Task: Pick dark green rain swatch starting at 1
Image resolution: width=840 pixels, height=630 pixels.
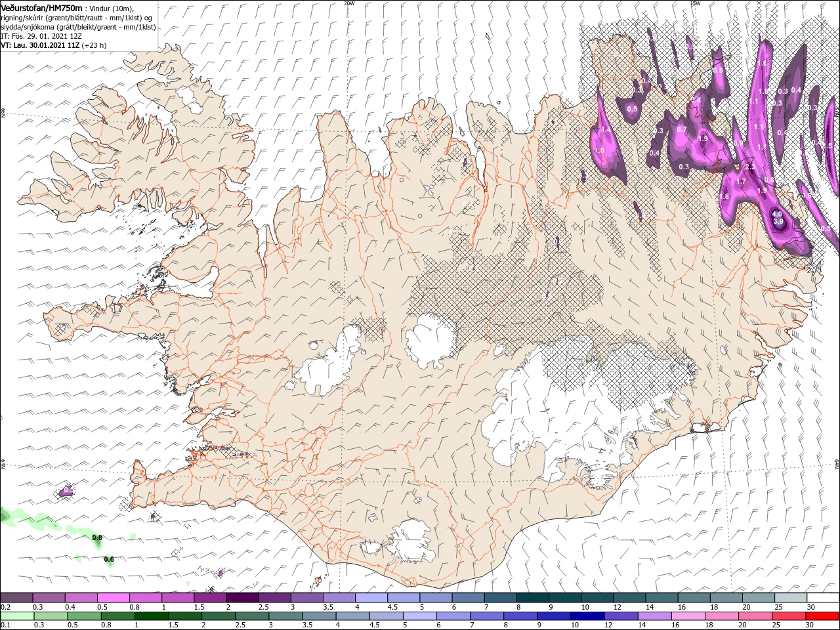Action: click(152, 616)
